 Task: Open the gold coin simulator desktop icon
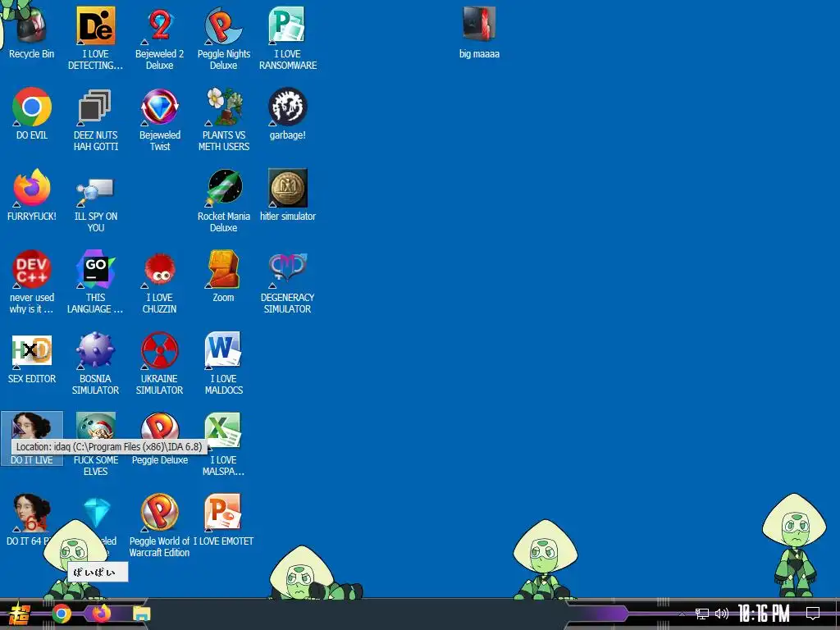[x=288, y=194]
